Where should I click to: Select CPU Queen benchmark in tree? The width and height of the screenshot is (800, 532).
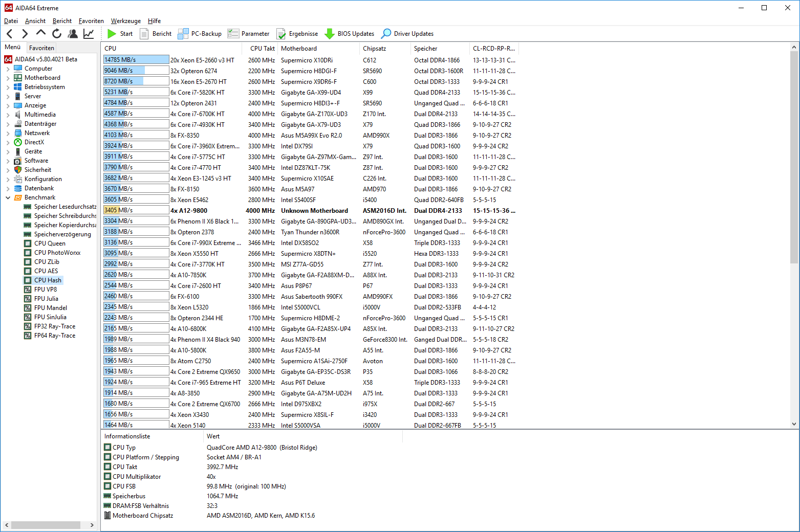pos(50,243)
